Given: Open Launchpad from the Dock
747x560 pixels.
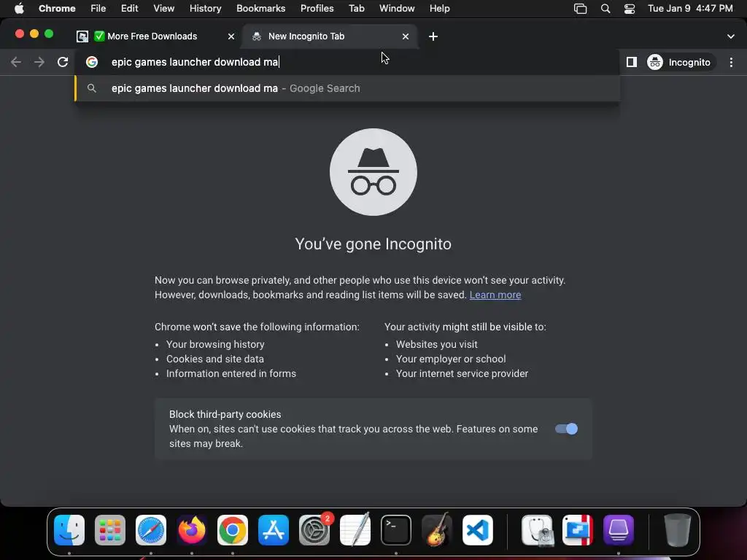Looking at the screenshot, I should click(x=110, y=530).
